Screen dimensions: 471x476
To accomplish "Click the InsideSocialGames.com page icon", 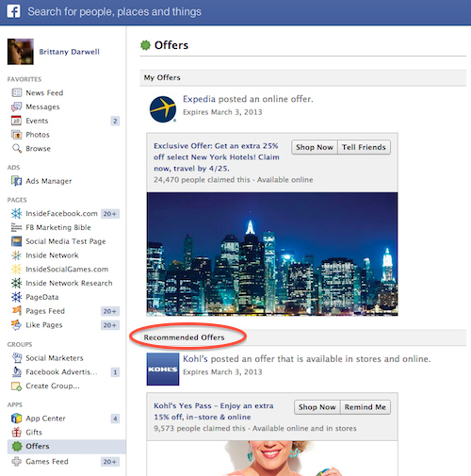I will (16, 270).
